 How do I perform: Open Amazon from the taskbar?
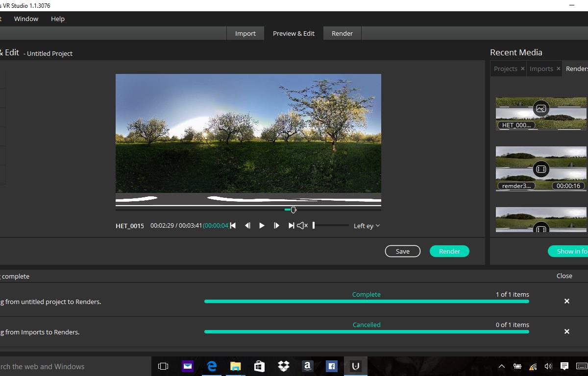coord(307,366)
